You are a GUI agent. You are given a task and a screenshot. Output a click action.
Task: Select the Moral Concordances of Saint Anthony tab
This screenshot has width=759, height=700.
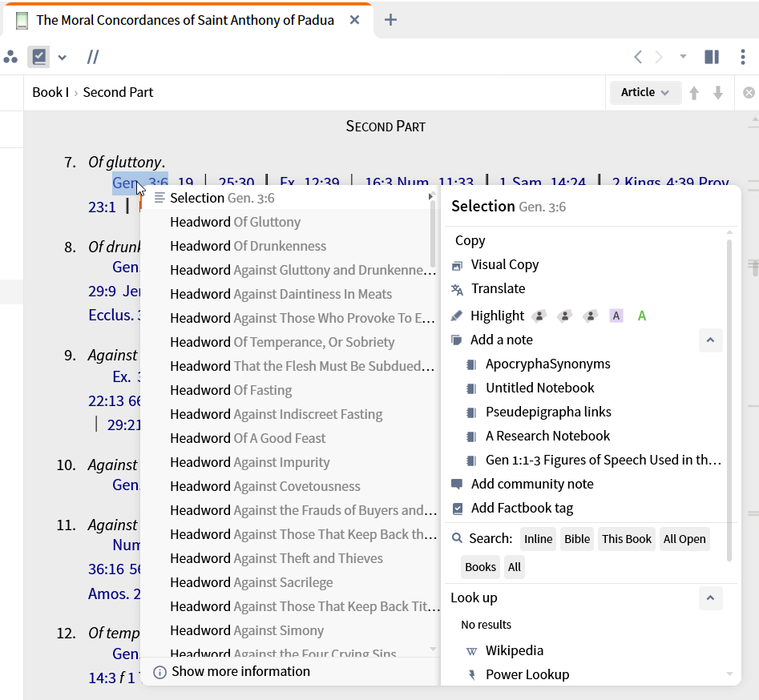[x=185, y=20]
